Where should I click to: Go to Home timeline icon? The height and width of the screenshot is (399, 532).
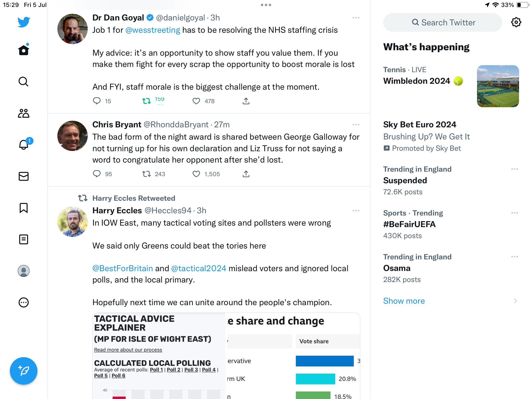24,50
